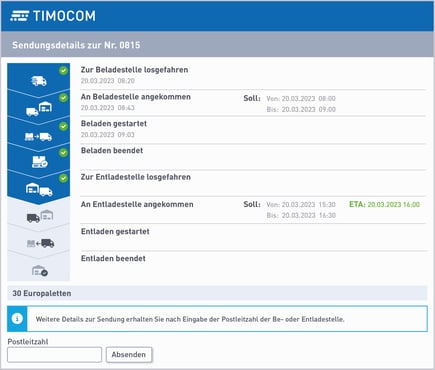This screenshot has width=435, height=370.
Task: Click the blue info icon in notice
Action: [17, 319]
